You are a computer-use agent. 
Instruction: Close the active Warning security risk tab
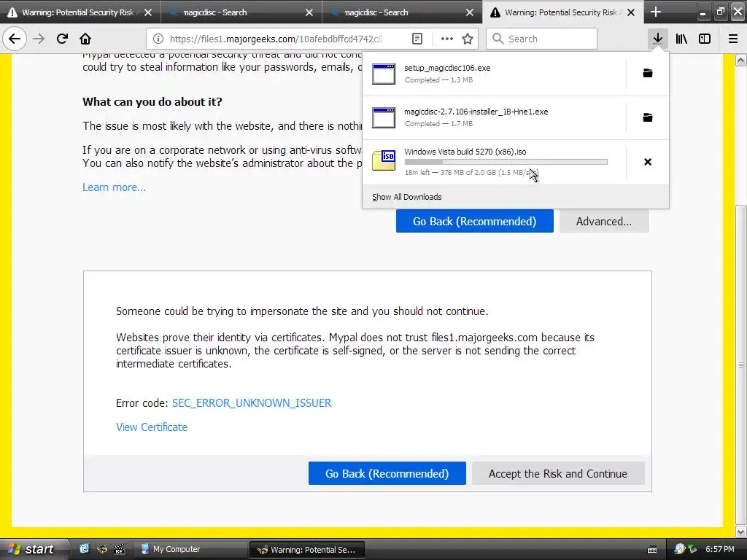(x=631, y=12)
